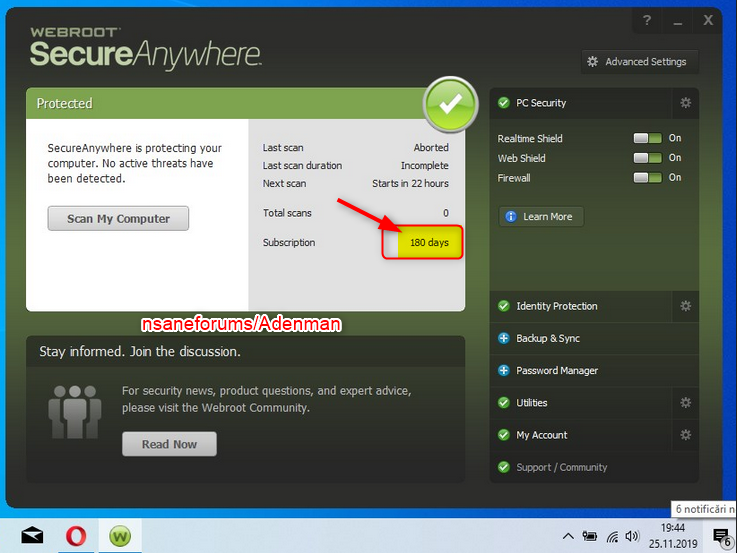
Task: Click the blue plus beside Password Manager
Action: click(503, 371)
